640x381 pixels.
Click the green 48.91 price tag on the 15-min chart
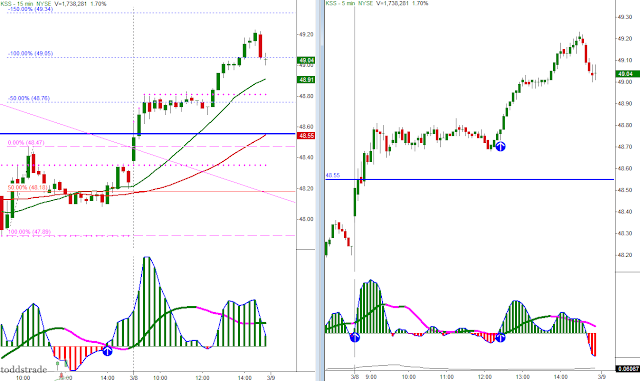point(306,80)
